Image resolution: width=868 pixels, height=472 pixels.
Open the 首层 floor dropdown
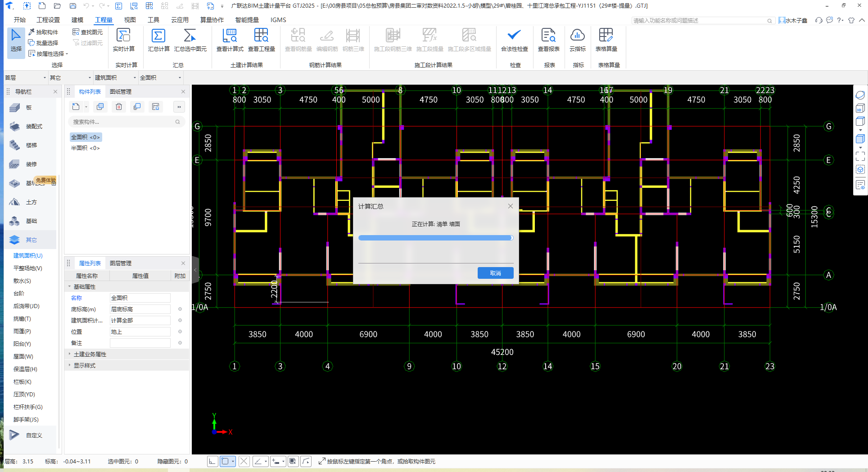pos(25,77)
